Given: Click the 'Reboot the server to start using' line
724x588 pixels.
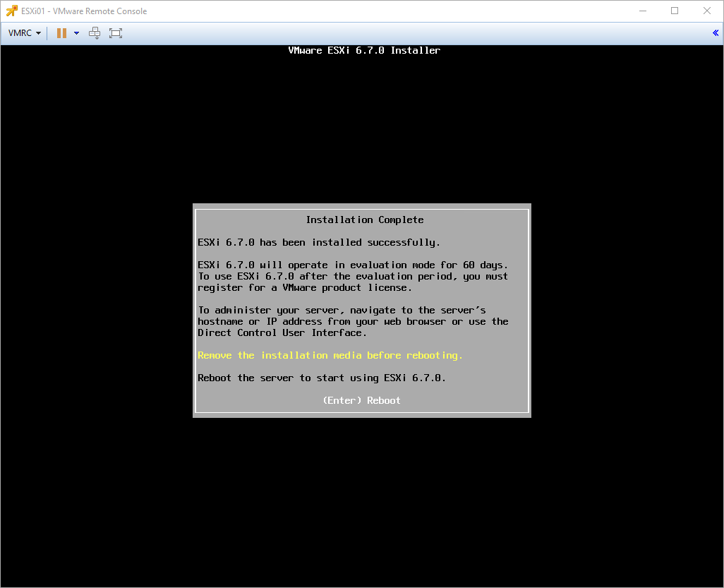Looking at the screenshot, I should [x=322, y=378].
